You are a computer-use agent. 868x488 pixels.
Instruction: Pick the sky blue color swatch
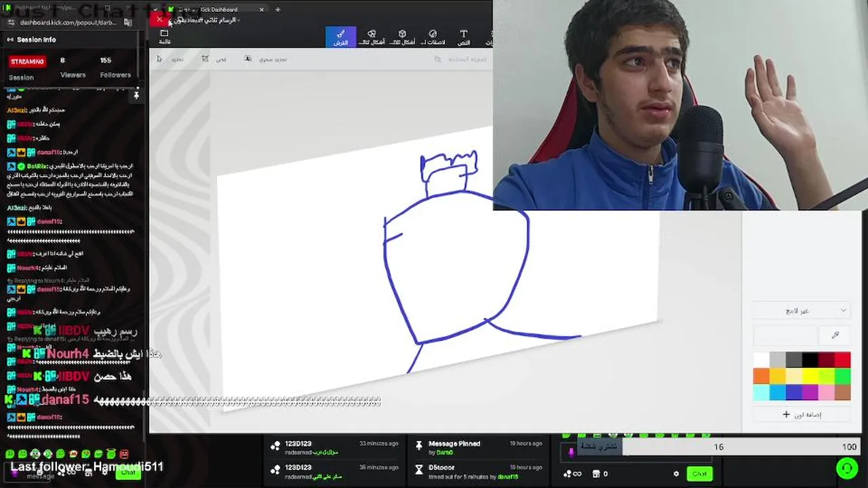(777, 392)
